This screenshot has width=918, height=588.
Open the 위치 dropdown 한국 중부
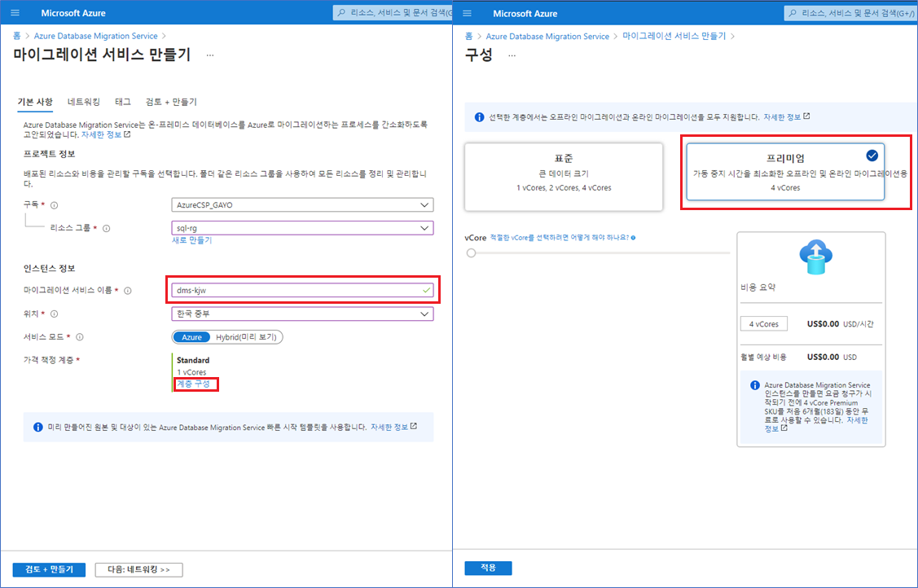coord(302,314)
